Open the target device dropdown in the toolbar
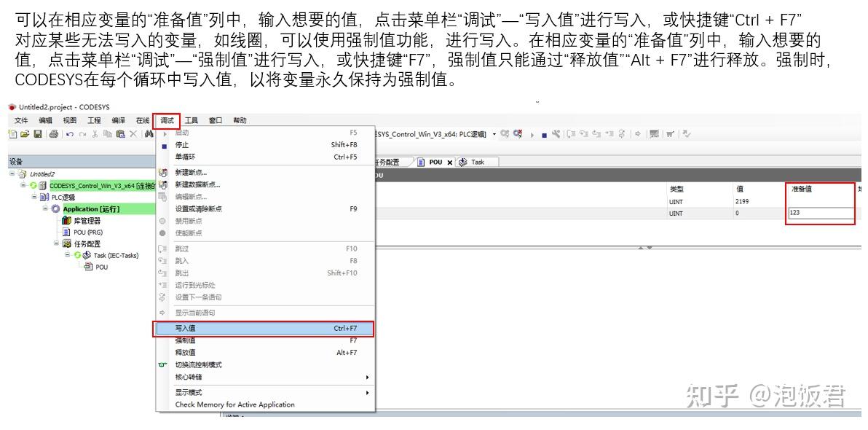 (494, 134)
